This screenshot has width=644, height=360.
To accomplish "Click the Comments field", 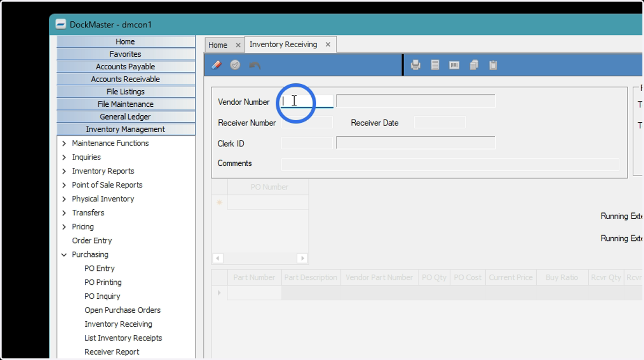I will pyautogui.click(x=450, y=164).
